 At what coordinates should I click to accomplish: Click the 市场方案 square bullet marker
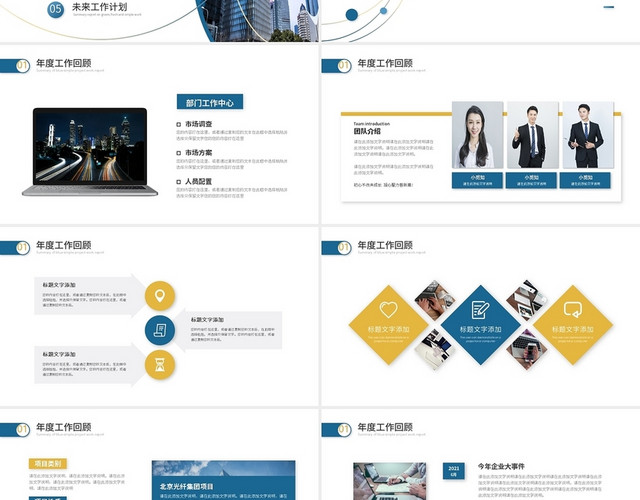(178, 153)
